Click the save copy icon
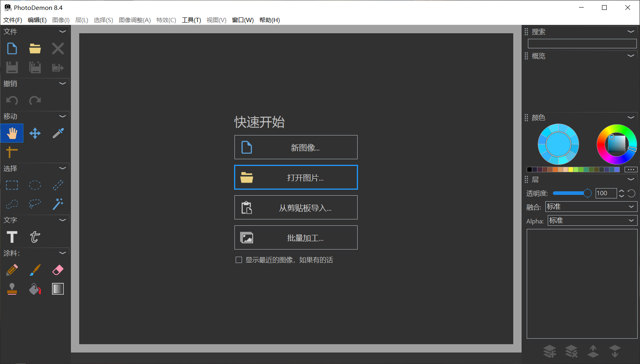The image size is (640, 364). tap(35, 67)
